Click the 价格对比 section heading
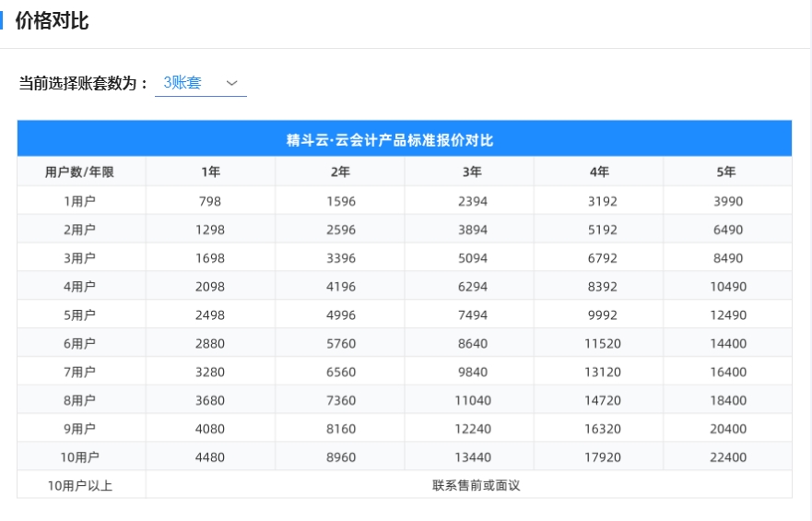 click(x=52, y=21)
